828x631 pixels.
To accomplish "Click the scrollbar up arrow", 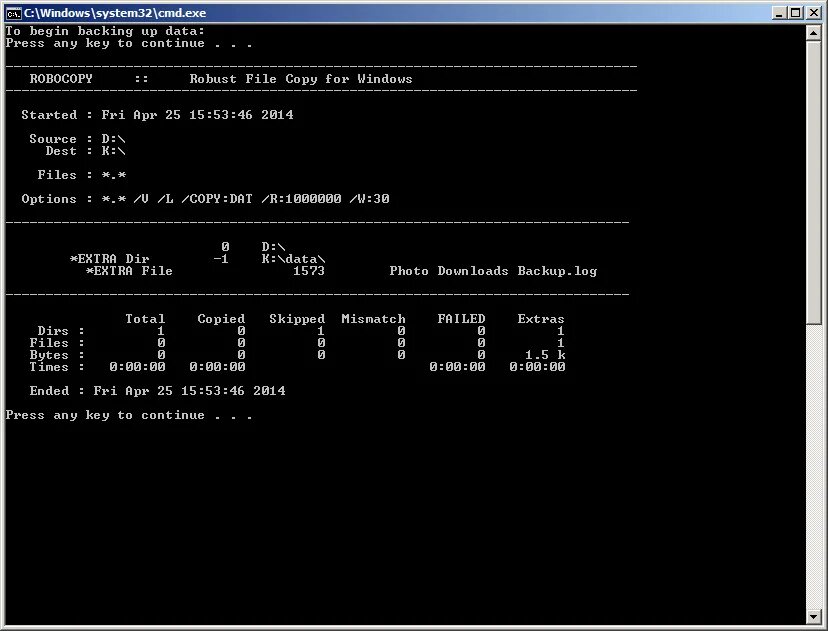I will (813, 33).
